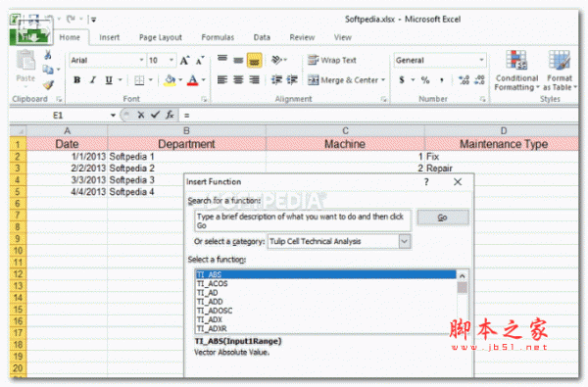
Task: Select column B header
Action: click(x=186, y=131)
